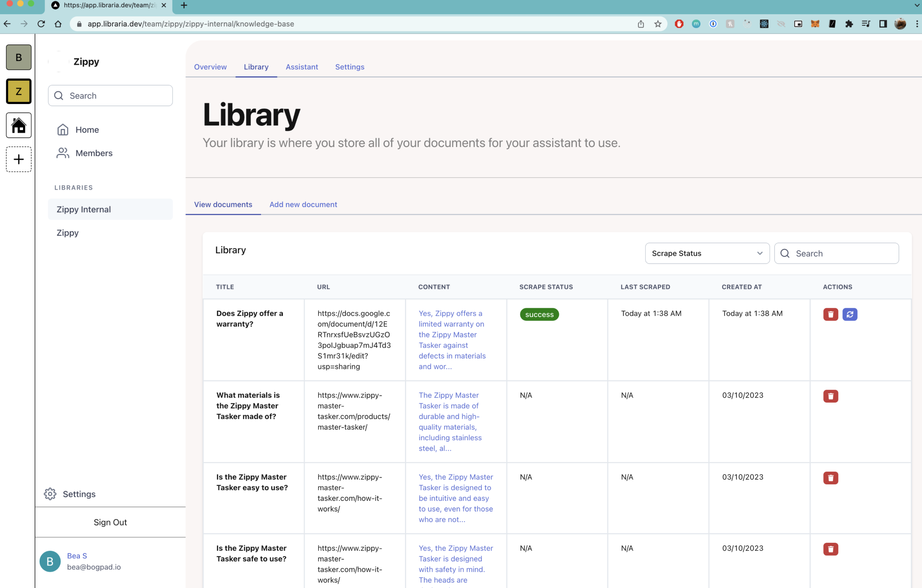This screenshot has width=922, height=588.
Task: Switch to the Library tab
Action: [256, 67]
